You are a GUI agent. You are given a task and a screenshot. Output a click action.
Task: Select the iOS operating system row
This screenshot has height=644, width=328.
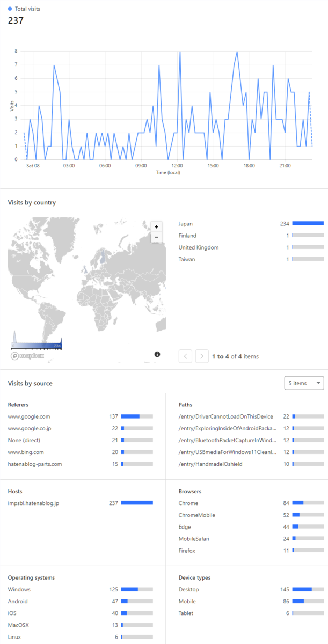[x=81, y=613]
